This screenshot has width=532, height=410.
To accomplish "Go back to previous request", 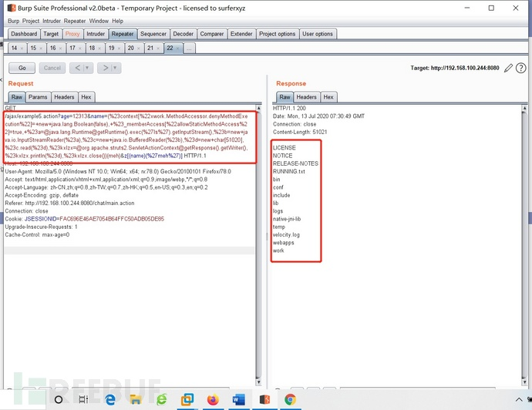I will tap(77, 68).
